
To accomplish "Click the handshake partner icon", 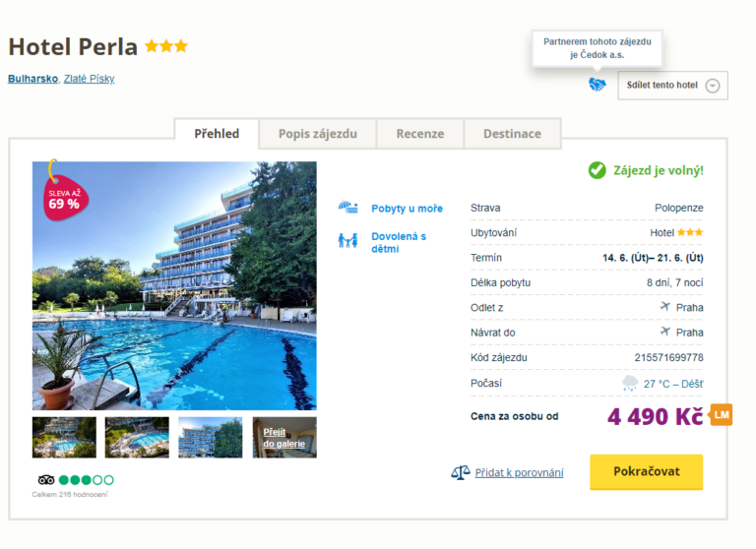I will point(597,85).
